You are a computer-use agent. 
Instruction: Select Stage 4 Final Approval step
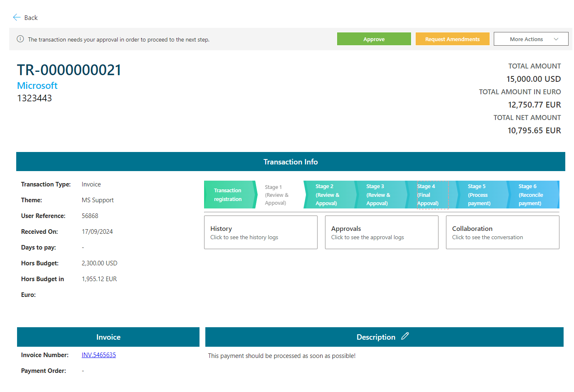coord(430,195)
